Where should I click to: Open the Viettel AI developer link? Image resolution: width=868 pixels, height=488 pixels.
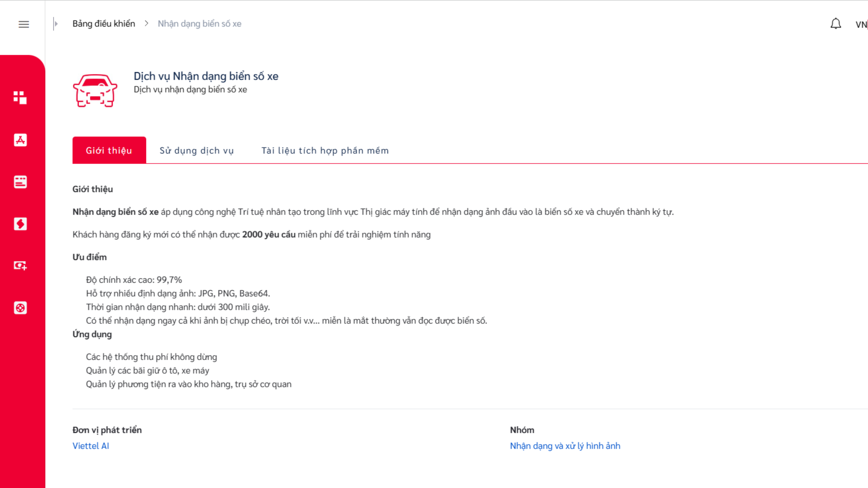pyautogui.click(x=91, y=446)
